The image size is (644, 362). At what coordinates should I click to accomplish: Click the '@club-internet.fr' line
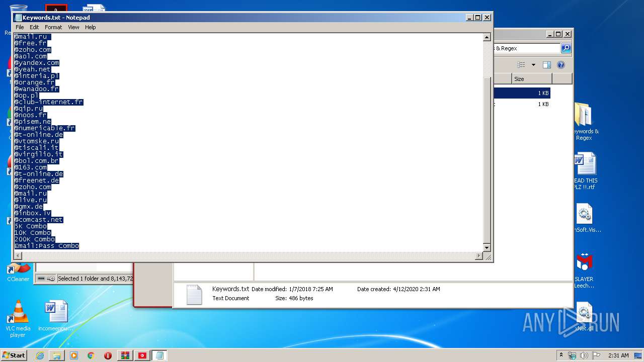tap(49, 102)
